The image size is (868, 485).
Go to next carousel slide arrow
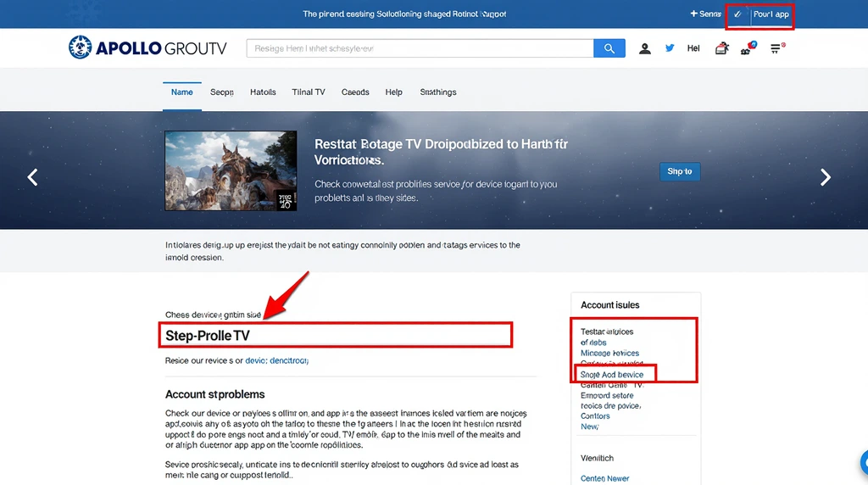click(x=826, y=177)
